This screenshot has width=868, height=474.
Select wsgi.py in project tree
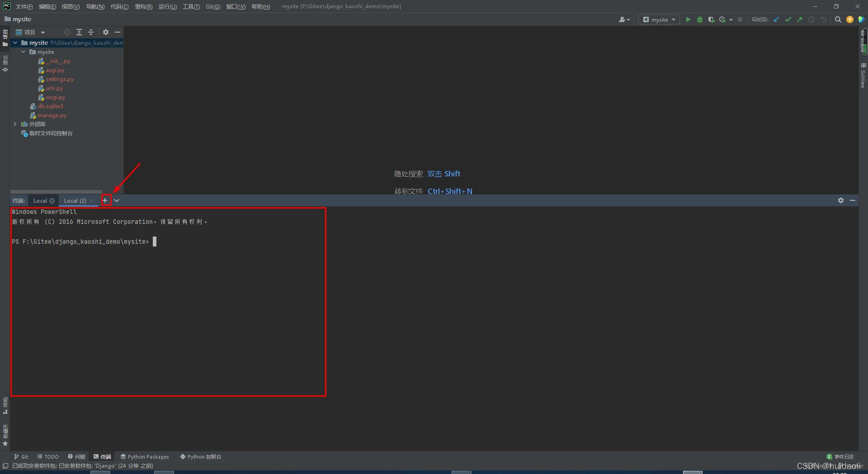(55, 97)
